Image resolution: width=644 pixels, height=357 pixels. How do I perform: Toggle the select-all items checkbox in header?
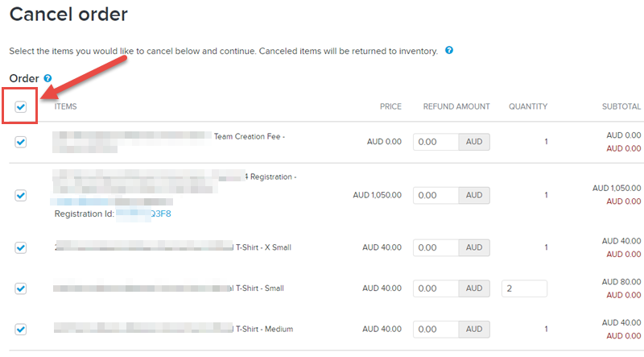21,106
